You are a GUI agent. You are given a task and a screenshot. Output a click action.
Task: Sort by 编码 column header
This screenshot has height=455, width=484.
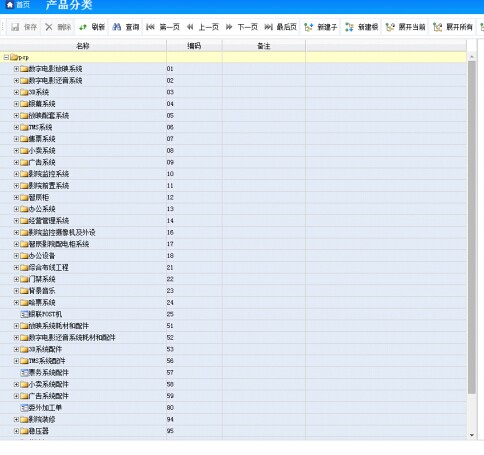tap(194, 46)
